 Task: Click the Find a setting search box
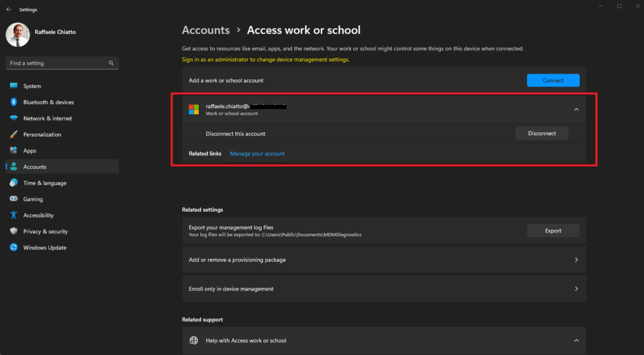pos(57,63)
